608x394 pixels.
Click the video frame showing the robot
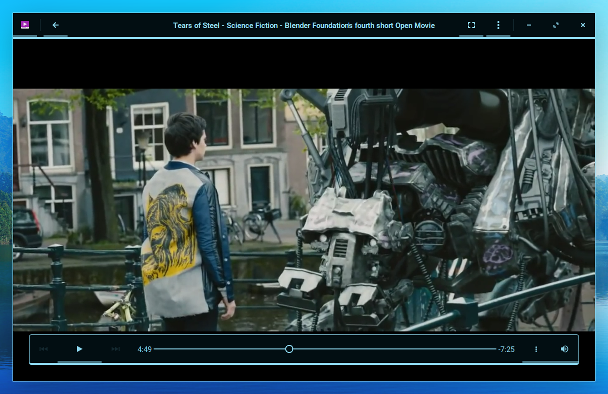point(304,210)
